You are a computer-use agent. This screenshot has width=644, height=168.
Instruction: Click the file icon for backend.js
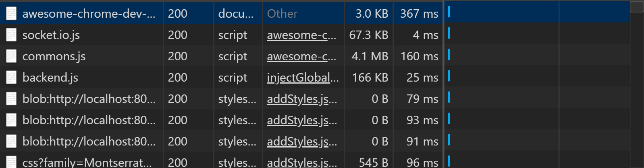[11, 78]
